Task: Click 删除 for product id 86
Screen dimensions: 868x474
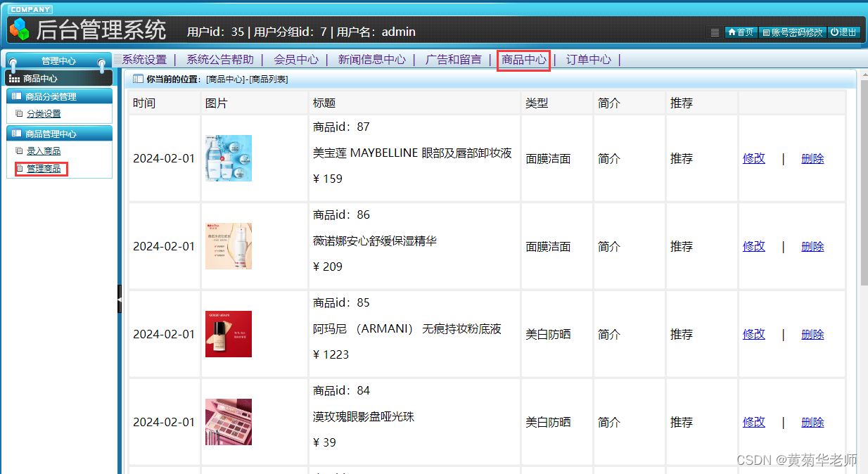Action: [812, 246]
